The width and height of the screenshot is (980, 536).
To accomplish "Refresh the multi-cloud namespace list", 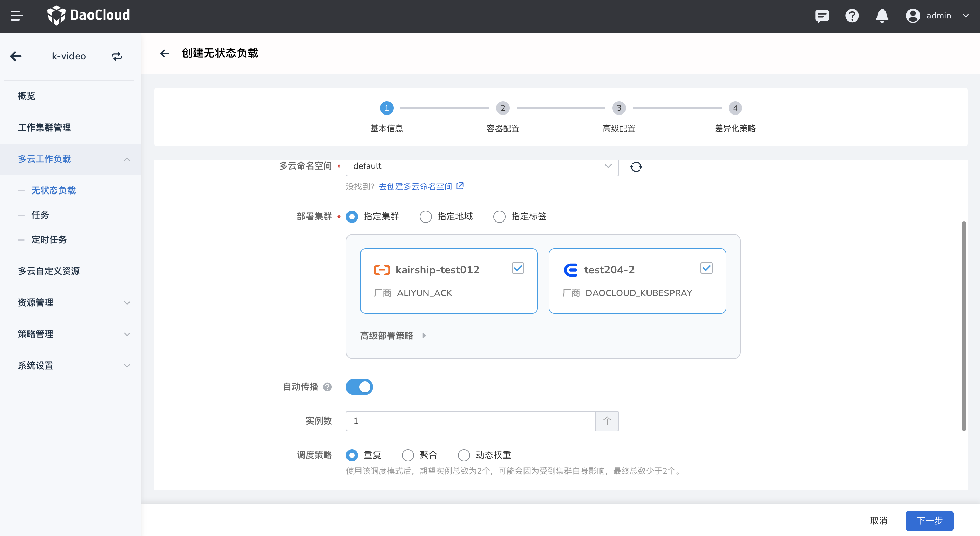I will click(636, 167).
